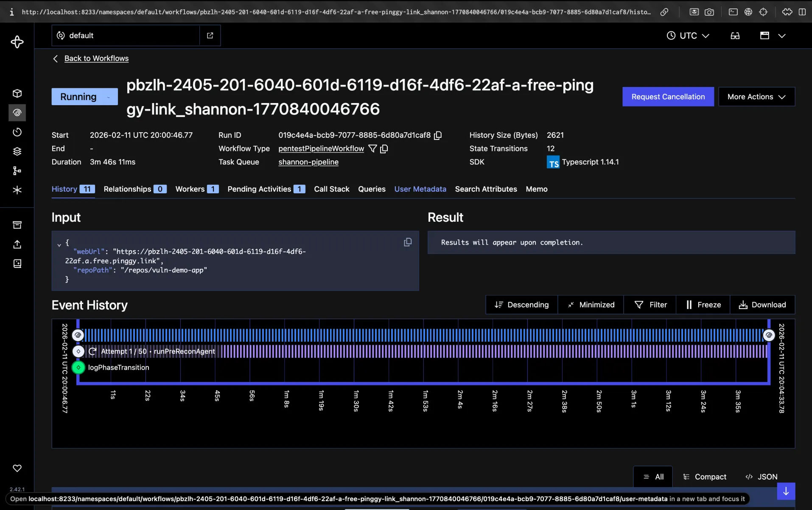Collapse the Input JSON with its chevron
Viewport: 812px width, 510px height.
tap(59, 244)
